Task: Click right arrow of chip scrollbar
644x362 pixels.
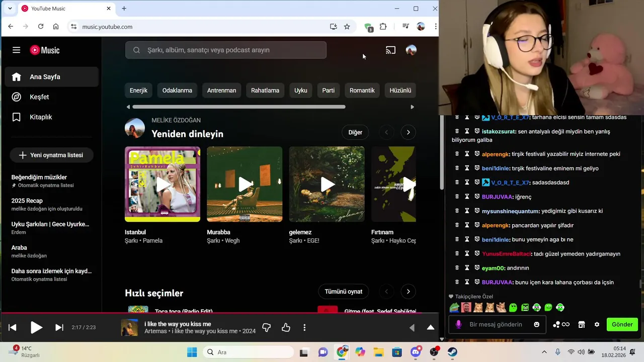Action: (412, 107)
